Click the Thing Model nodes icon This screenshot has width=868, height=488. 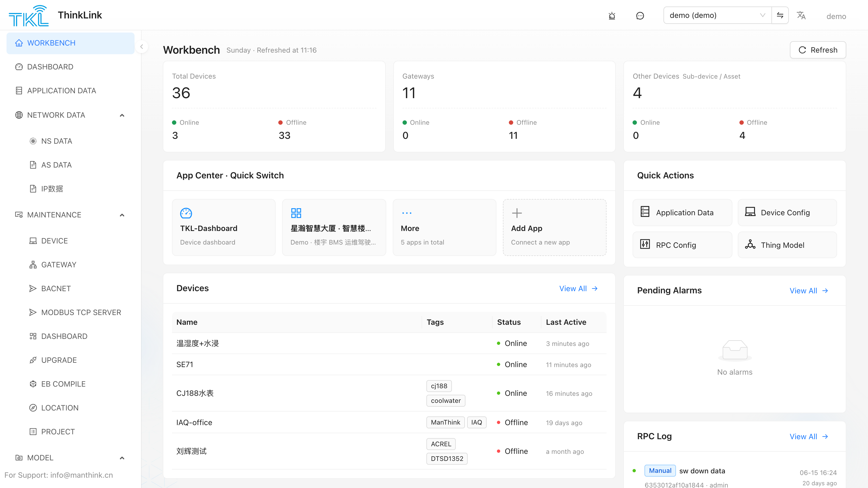tap(750, 244)
